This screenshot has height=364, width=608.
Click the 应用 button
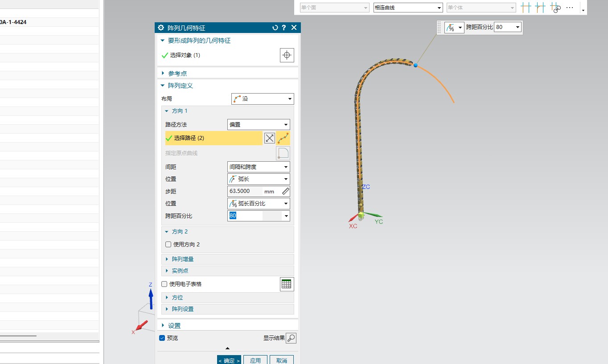tap(255, 360)
